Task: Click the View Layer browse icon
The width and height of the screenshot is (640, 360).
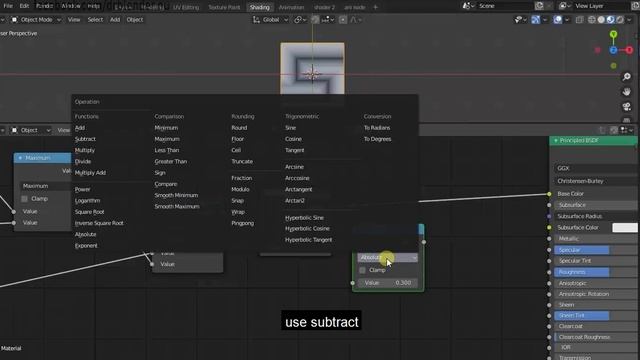Action: coord(565,6)
